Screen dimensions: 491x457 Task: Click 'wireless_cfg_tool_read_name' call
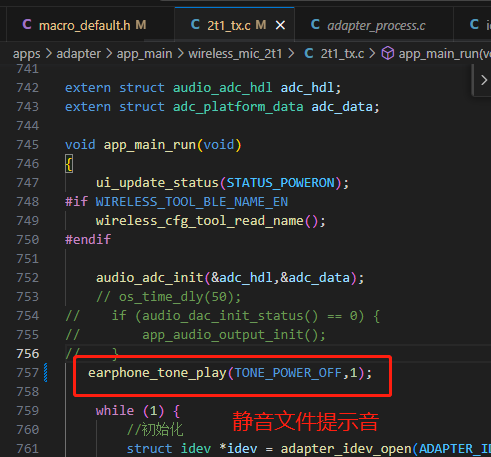point(200,221)
